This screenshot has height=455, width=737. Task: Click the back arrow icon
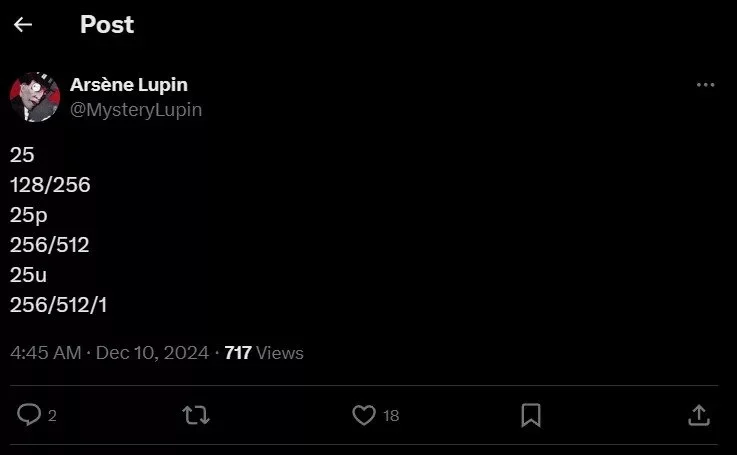click(23, 25)
